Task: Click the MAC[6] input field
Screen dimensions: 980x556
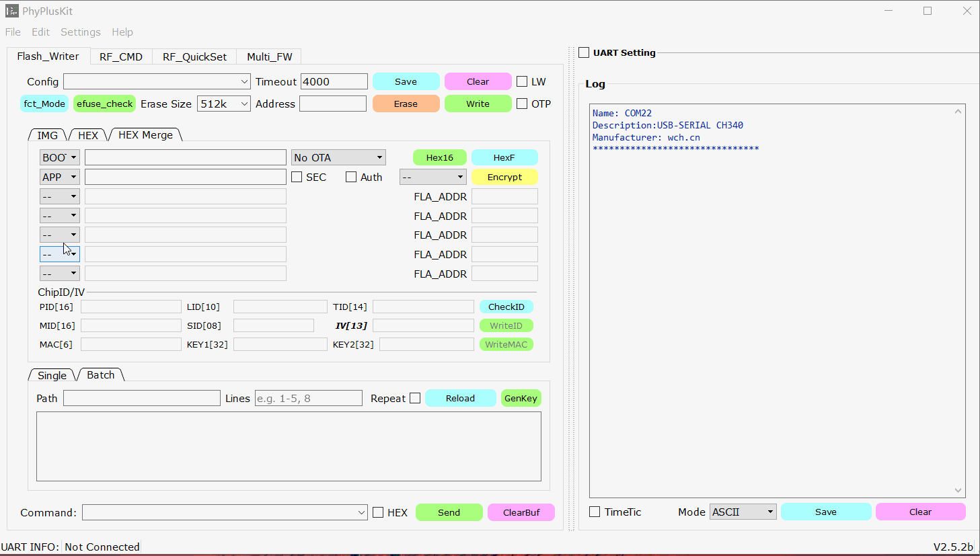Action: tap(131, 344)
